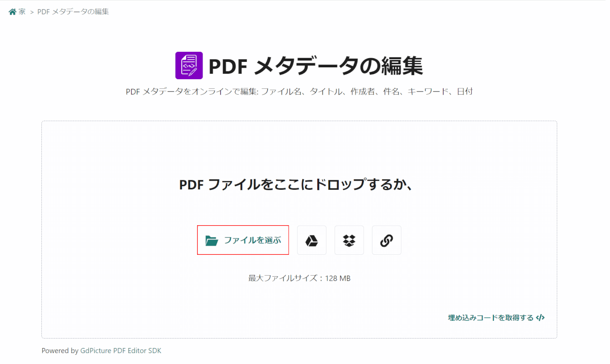Click the 最大ファイルサイズ：128 MB text
Screen dimensions: 610x364
coord(300,278)
